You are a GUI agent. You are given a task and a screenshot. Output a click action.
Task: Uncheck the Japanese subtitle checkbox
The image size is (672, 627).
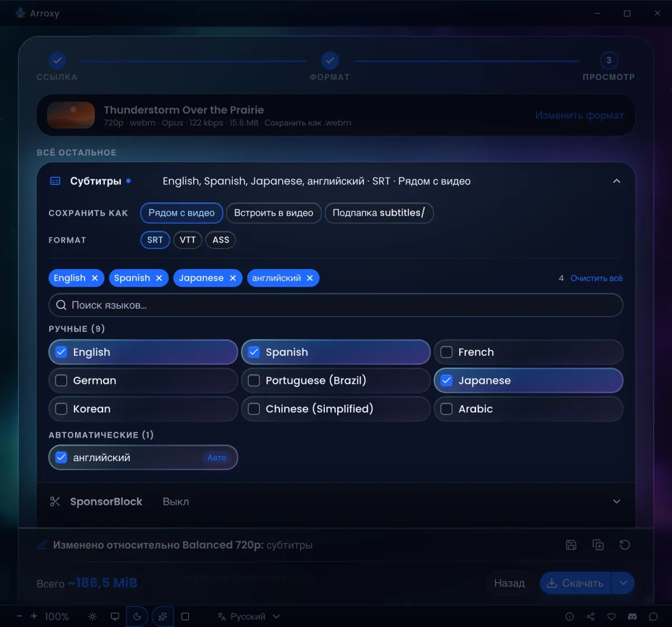pyautogui.click(x=446, y=380)
